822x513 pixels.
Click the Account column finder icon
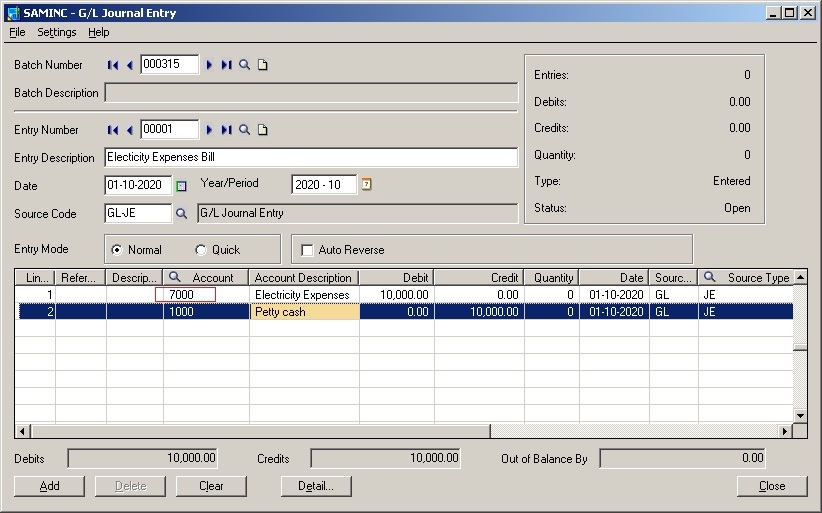click(175, 277)
